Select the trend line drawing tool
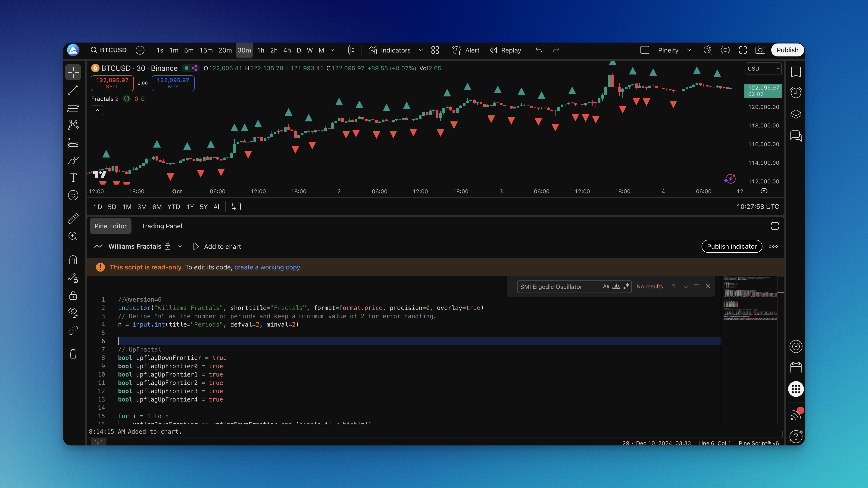 point(73,90)
